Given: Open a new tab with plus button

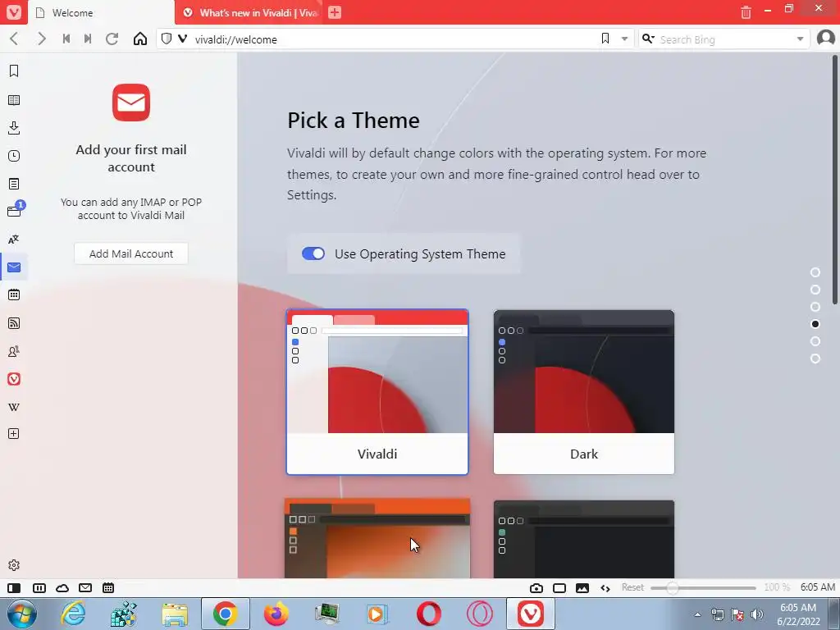Looking at the screenshot, I should pos(335,12).
